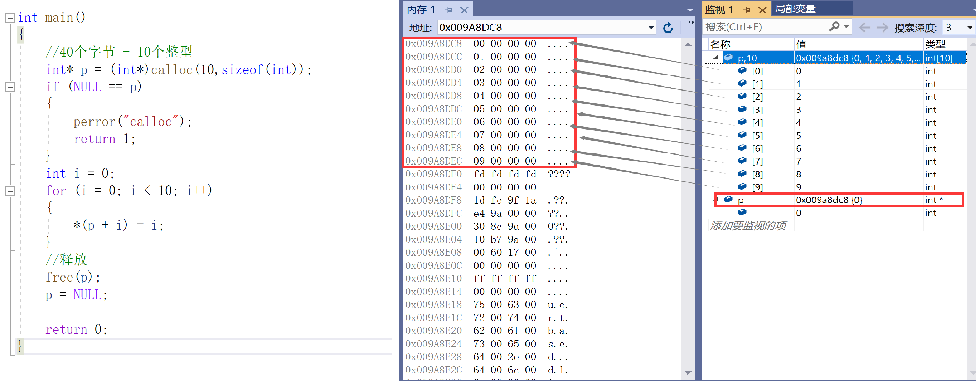Image resolution: width=980 pixels, height=386 pixels.
Task: Open the memory toolbar overflow options
Action: tap(690, 23)
